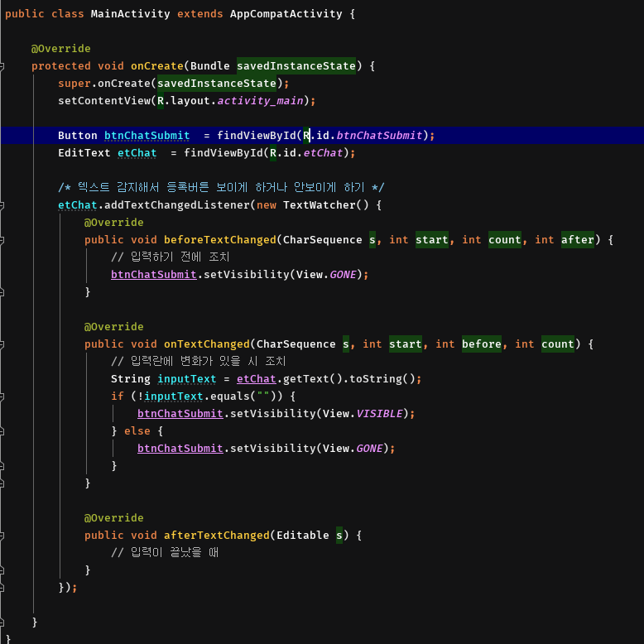The image size is (644, 644).
Task: Collapse the if (!inputText.equals) block
Action: (2, 396)
